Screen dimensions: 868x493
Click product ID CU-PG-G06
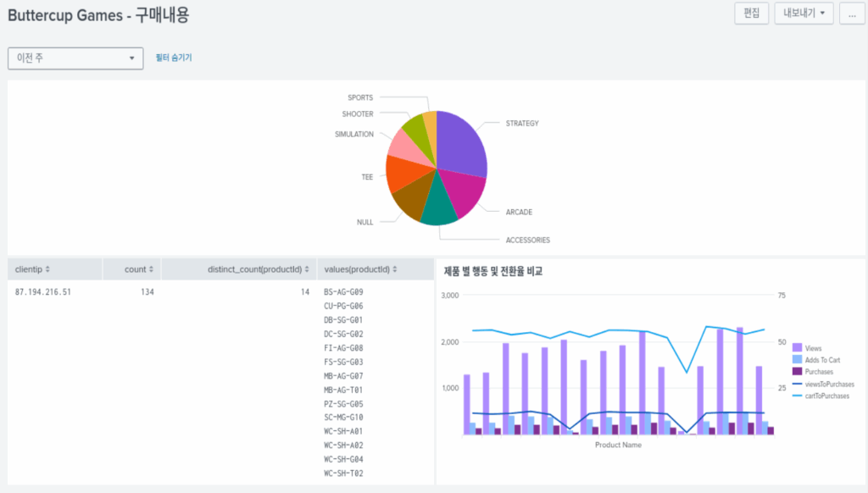coord(344,306)
